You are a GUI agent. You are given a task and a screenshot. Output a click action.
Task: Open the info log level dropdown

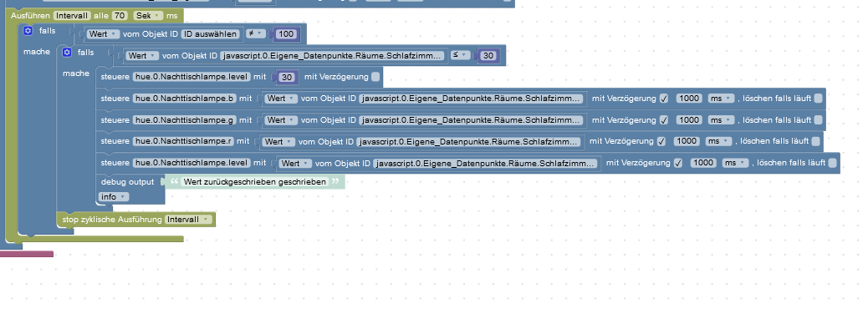114,197
